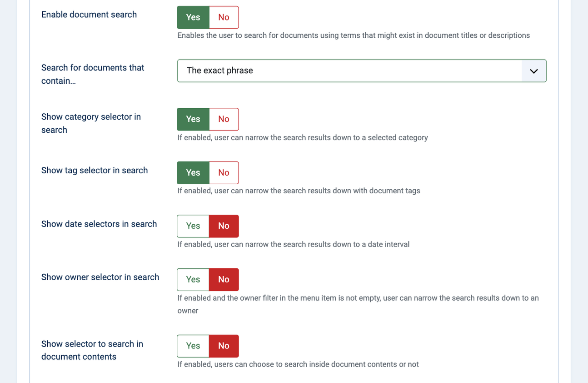Click the 'Show owner selector in search' label

pos(100,277)
